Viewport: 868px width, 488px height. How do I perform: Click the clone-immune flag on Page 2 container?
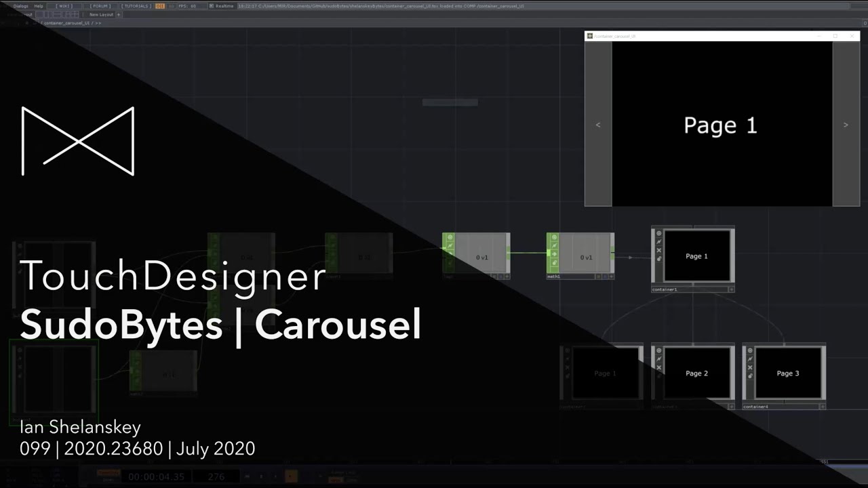(658, 359)
